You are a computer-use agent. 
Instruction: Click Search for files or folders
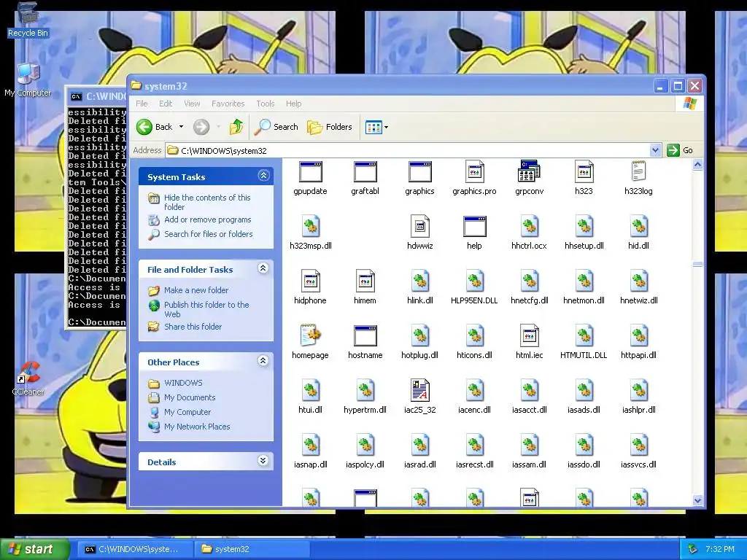point(208,234)
